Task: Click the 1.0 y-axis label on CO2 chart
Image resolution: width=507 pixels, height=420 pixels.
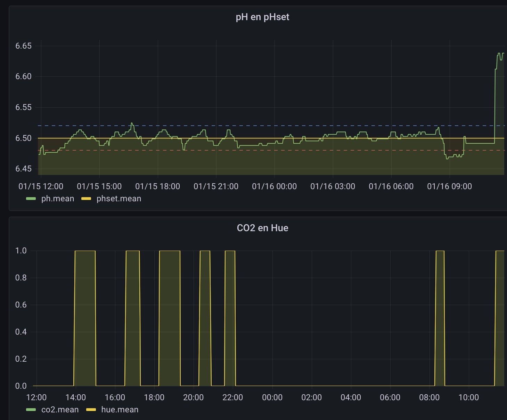Action: [21, 251]
